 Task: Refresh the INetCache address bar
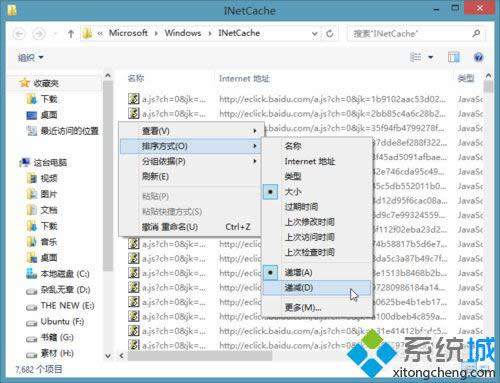[x=329, y=33]
